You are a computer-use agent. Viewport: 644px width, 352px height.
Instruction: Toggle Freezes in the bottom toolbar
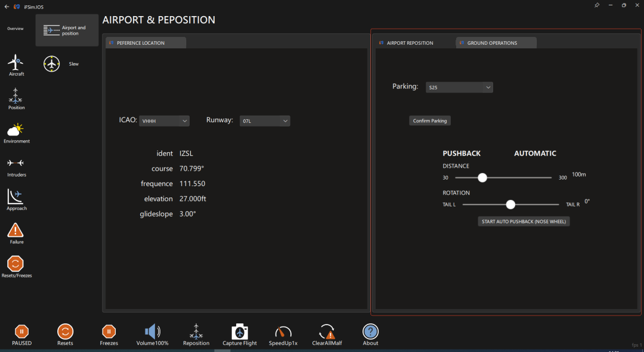109,332
